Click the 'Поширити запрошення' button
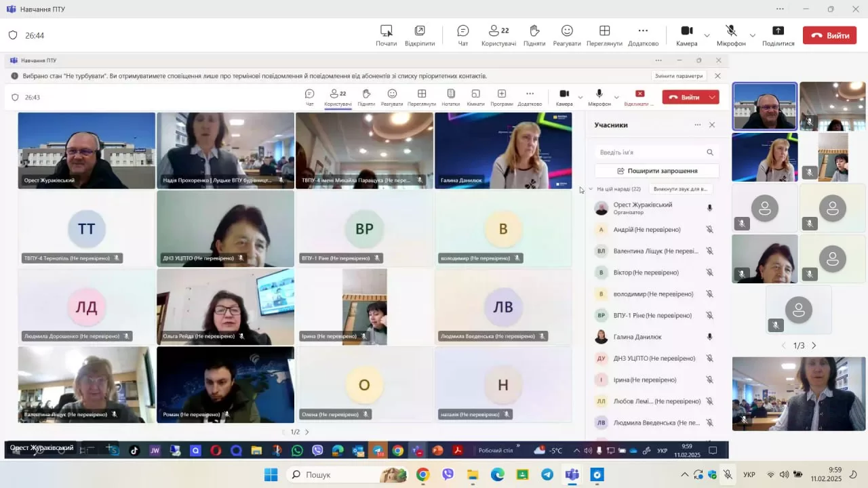 coord(656,171)
